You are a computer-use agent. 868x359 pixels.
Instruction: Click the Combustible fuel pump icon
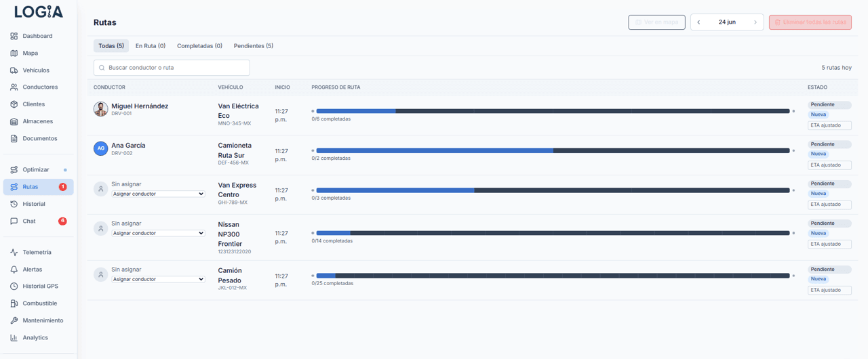[x=14, y=303]
